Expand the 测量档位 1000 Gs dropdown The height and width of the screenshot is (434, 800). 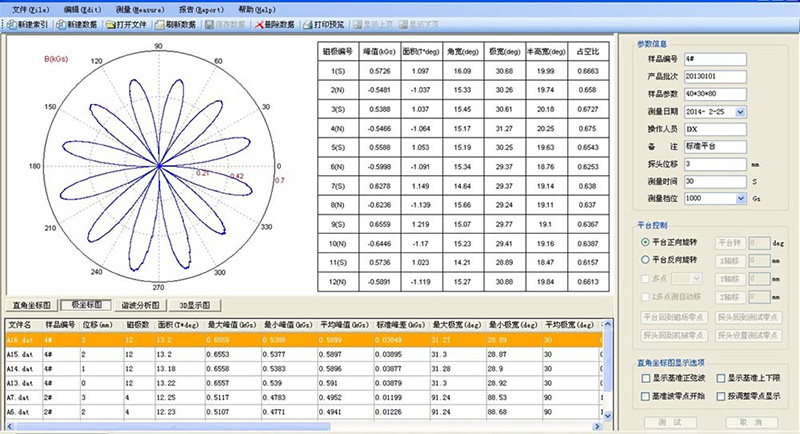741,198
